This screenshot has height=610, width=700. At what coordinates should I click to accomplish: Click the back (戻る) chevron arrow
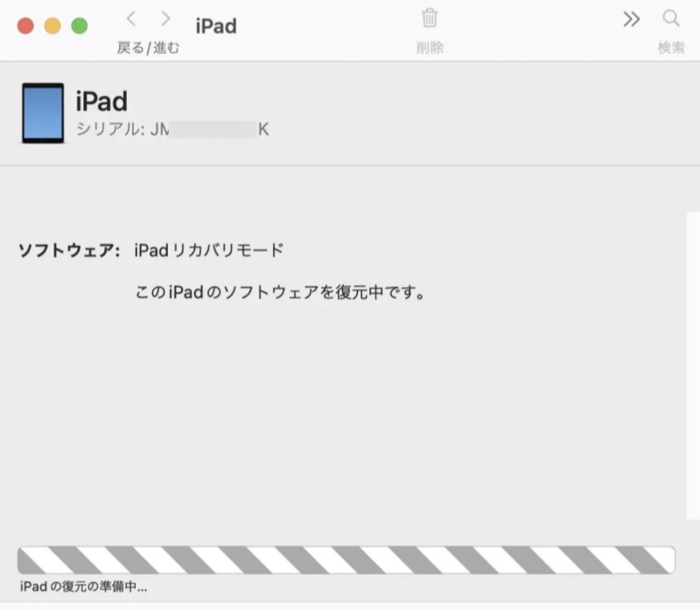[x=130, y=18]
